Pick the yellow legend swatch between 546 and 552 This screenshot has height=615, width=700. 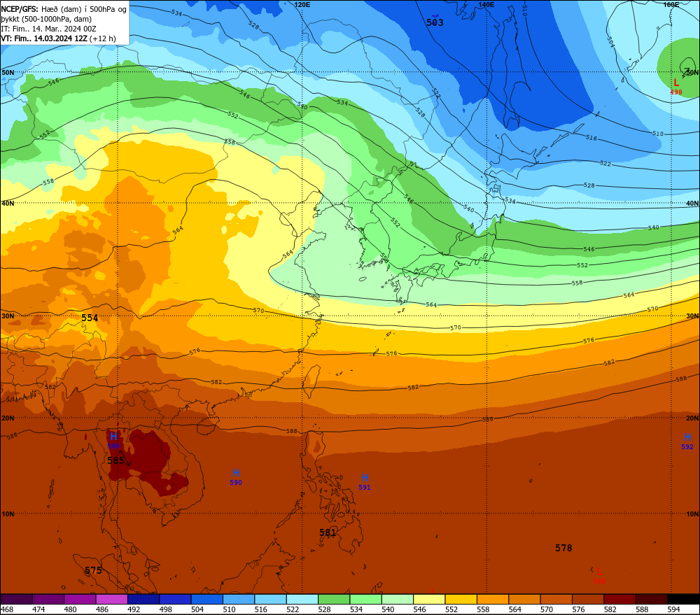429,599
